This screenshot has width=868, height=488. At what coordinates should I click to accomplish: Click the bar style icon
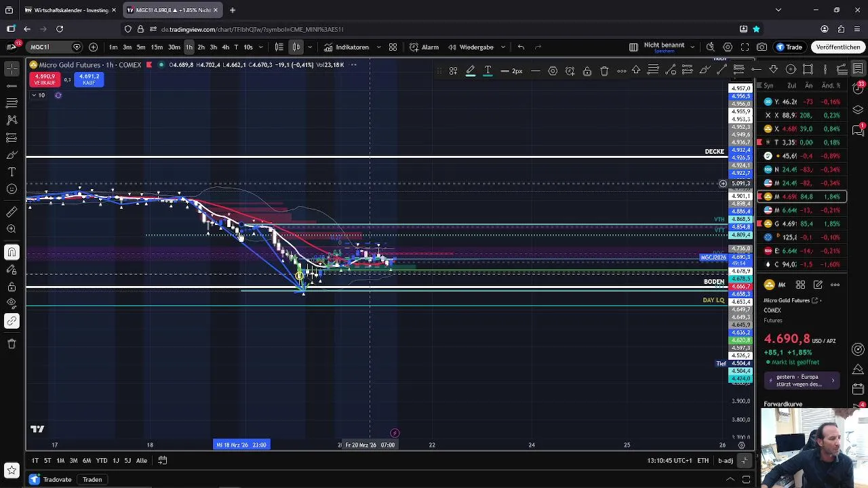(x=279, y=47)
